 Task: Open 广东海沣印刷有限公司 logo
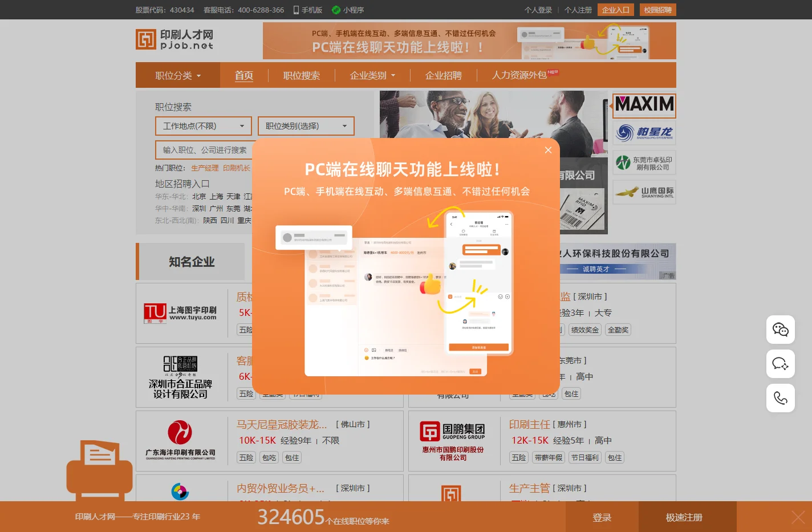coord(180,441)
